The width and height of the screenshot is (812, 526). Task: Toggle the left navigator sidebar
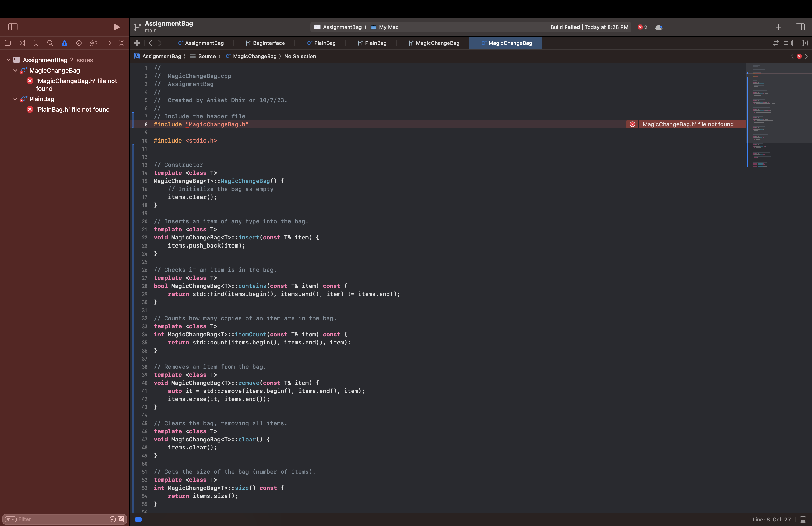(x=13, y=27)
